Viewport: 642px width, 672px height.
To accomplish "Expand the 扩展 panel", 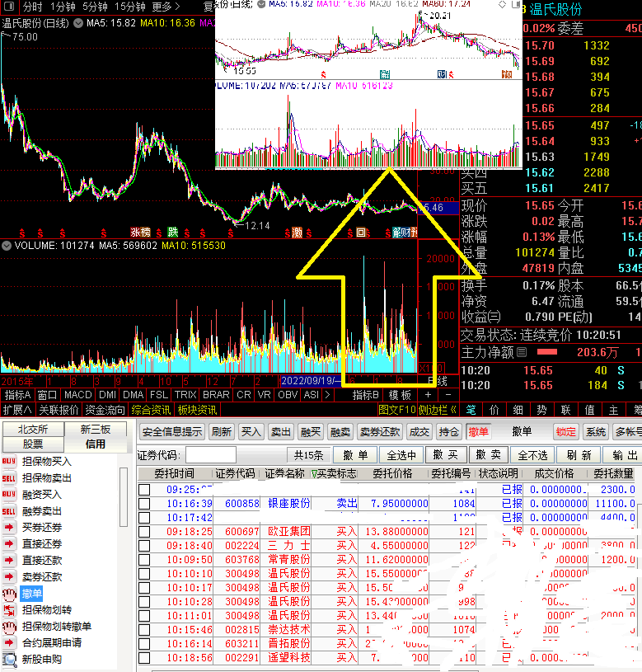I will point(17,410).
